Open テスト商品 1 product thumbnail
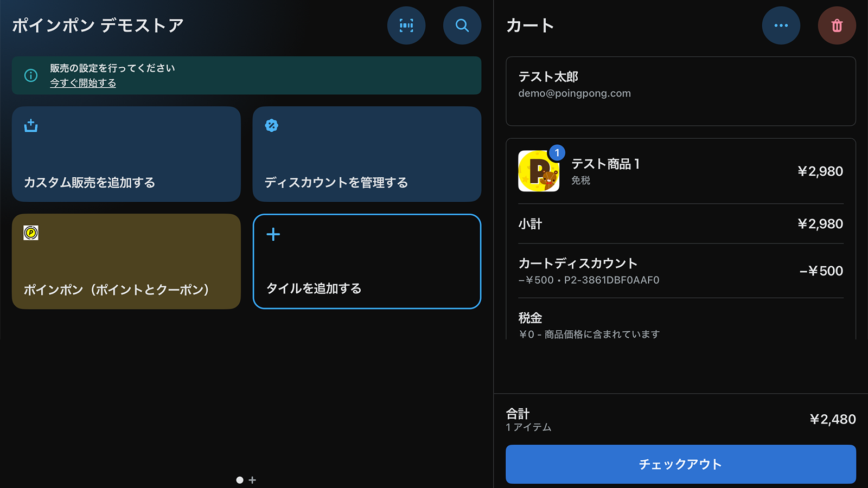This screenshot has width=868, height=488. (x=539, y=171)
